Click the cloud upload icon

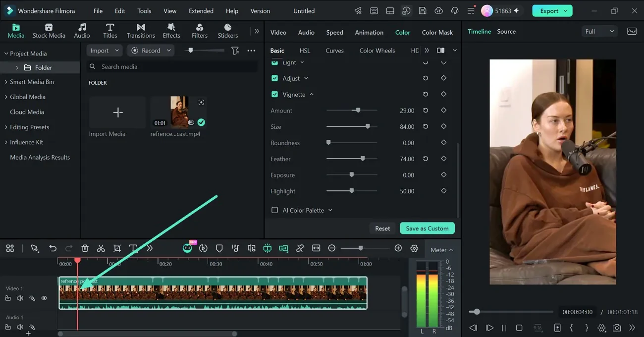click(x=438, y=11)
